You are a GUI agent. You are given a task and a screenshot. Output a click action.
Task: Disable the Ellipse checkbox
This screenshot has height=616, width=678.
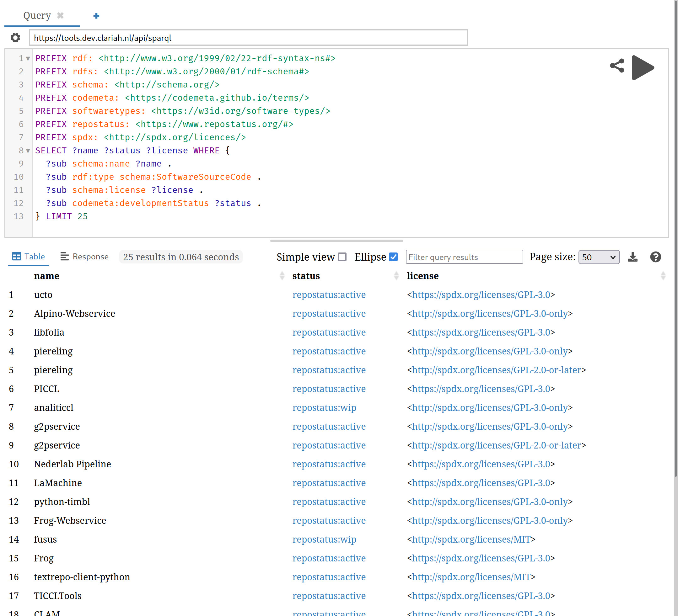pyautogui.click(x=393, y=257)
